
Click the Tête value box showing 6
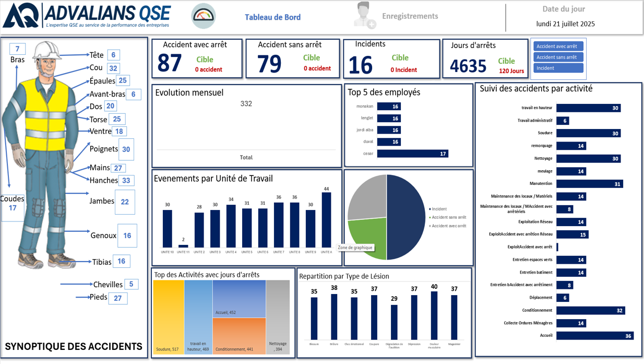[x=113, y=55]
